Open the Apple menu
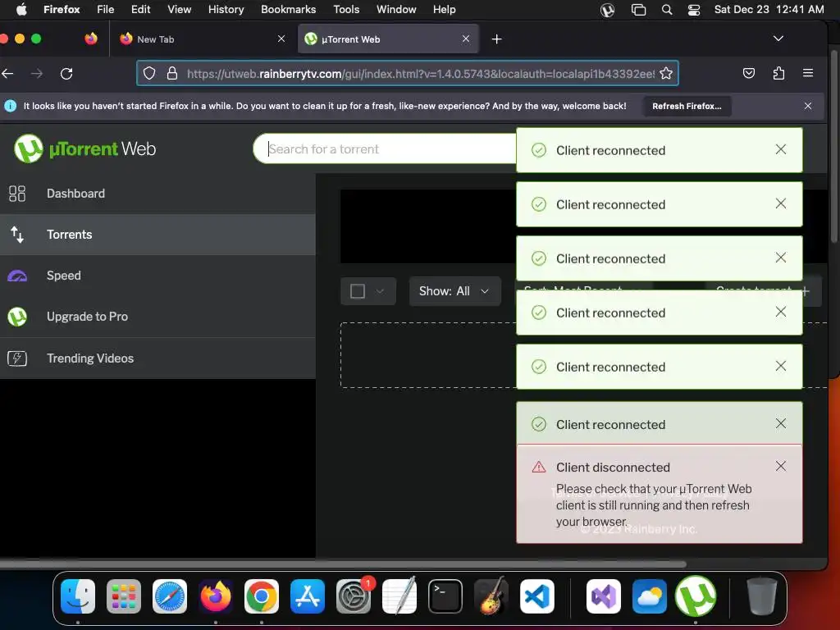This screenshot has height=630, width=840. (x=21, y=9)
